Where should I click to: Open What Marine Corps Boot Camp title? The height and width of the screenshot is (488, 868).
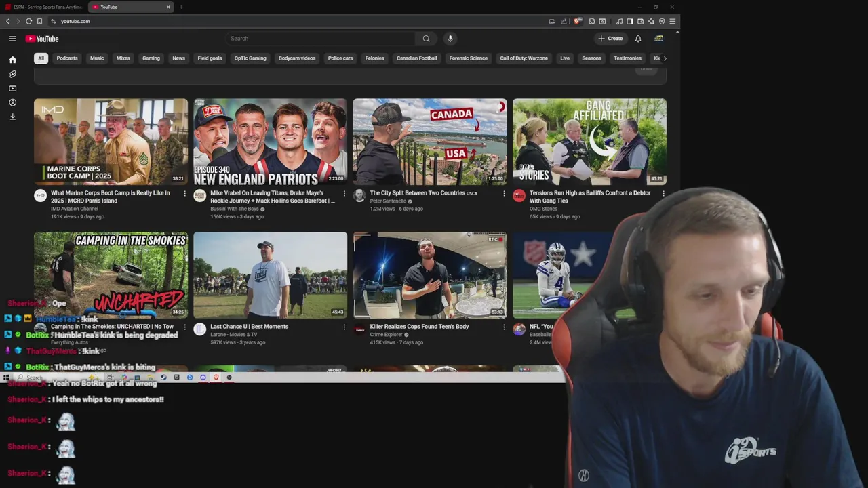pyautogui.click(x=111, y=197)
